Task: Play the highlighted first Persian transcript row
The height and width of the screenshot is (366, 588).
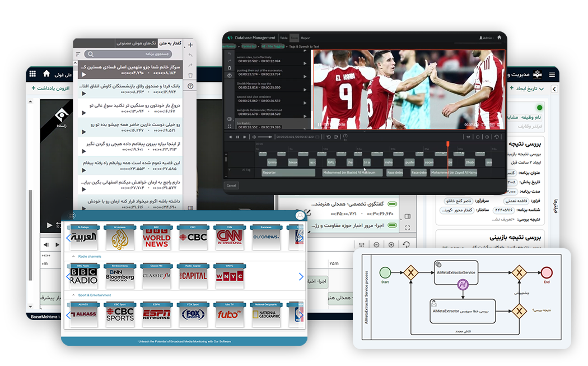Action: (84, 75)
